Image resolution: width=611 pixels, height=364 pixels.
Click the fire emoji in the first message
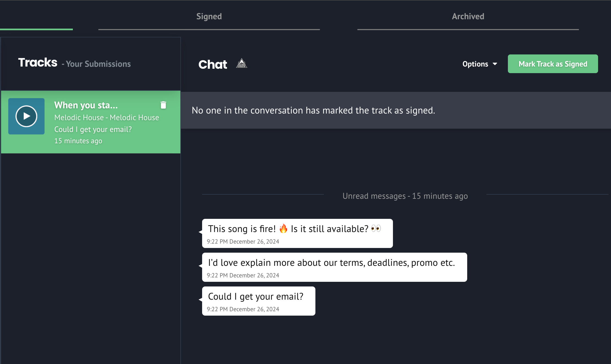coord(283,228)
